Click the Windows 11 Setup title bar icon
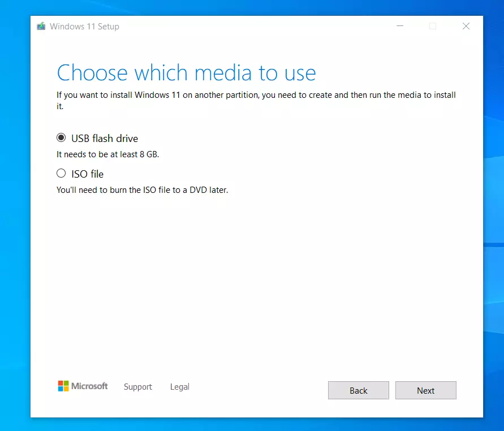Viewport: 504px width, 431px height. tap(41, 26)
